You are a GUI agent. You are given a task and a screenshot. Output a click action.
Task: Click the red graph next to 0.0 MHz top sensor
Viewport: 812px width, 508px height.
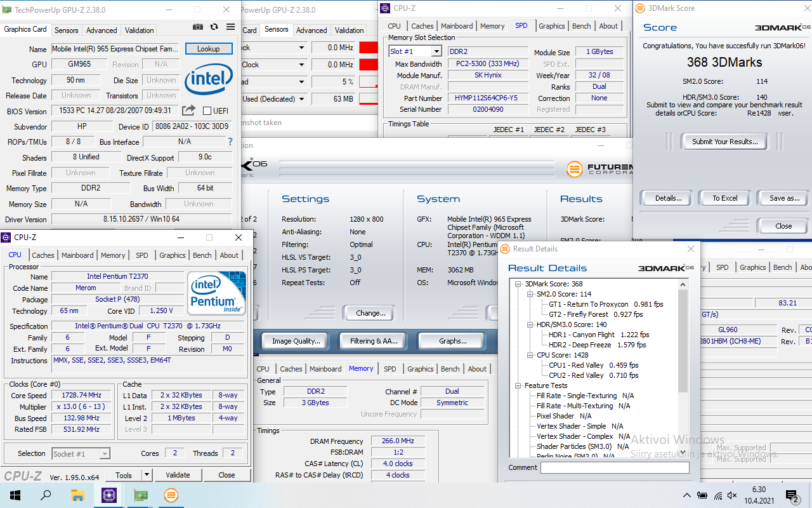pyautogui.click(x=368, y=48)
